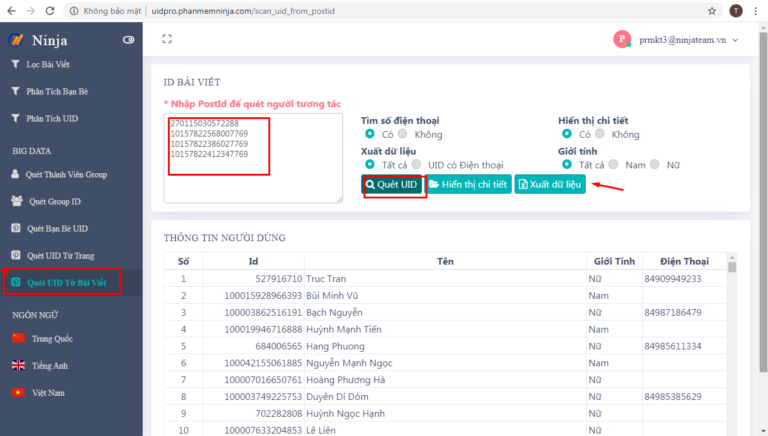Click resize grip of PostId textarea
Viewport: 768px width, 436px height.
point(339,199)
